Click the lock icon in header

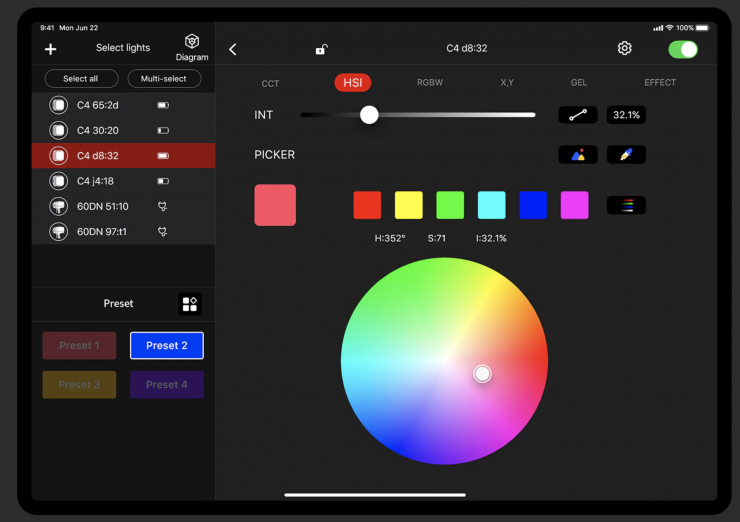321,49
